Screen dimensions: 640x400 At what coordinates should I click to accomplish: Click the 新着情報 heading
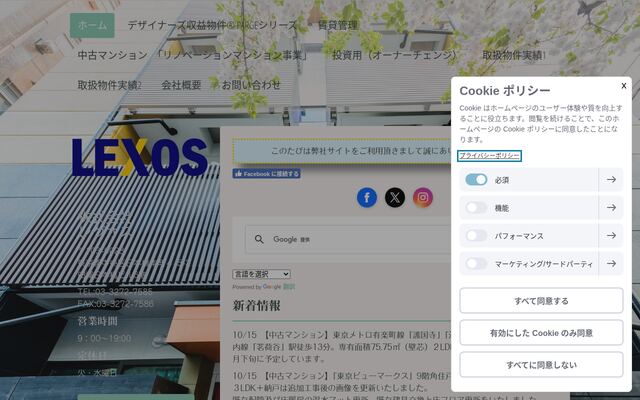point(256,305)
